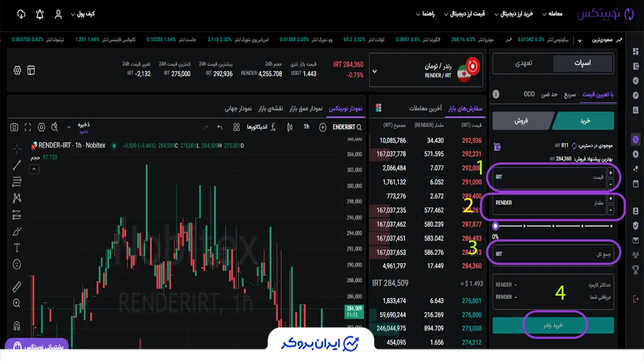This screenshot has height=362, width=644.
Task: Open the notifications bell
Action: point(40,14)
